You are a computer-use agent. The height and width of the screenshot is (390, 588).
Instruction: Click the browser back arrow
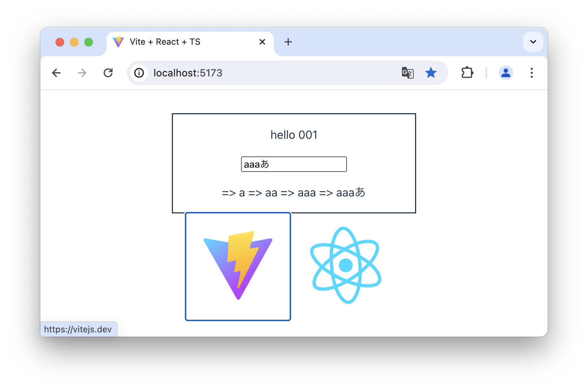(x=57, y=73)
